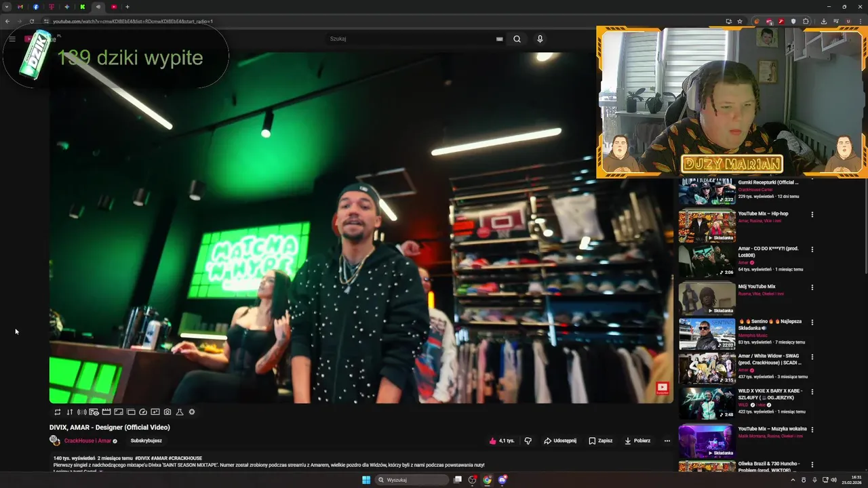Click the flask icon under the video

coord(180,412)
